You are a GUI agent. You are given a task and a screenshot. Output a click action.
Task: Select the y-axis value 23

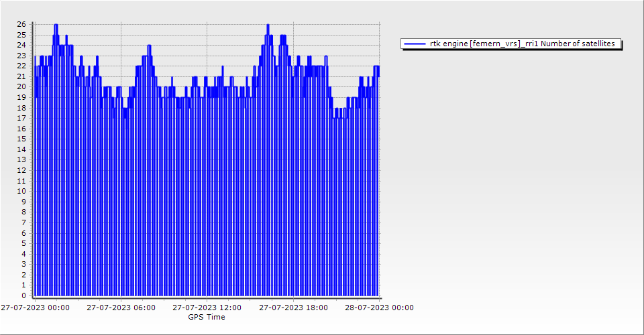tap(21, 56)
